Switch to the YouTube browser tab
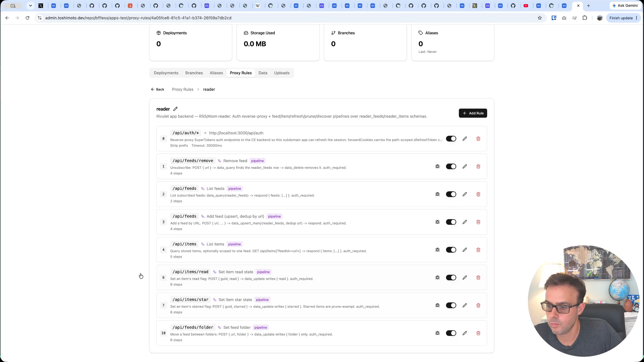Image resolution: width=644 pixels, height=362 pixels. point(526,6)
